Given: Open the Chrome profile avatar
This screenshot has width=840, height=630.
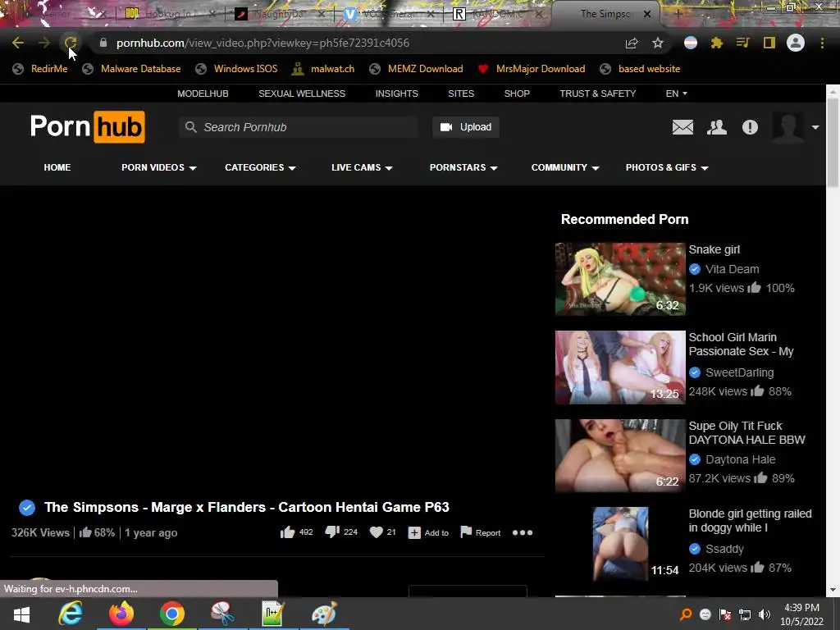Looking at the screenshot, I should coord(796,43).
